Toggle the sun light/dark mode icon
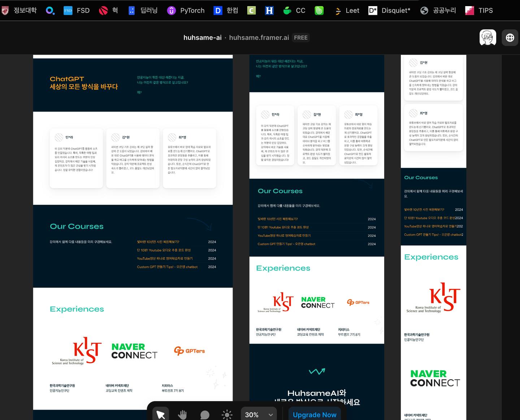 (x=227, y=415)
